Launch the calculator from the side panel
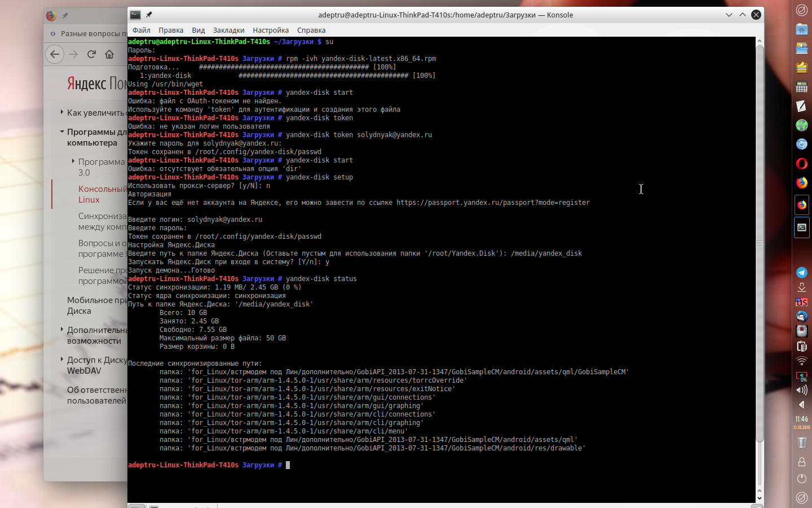The image size is (812, 508). point(801,87)
